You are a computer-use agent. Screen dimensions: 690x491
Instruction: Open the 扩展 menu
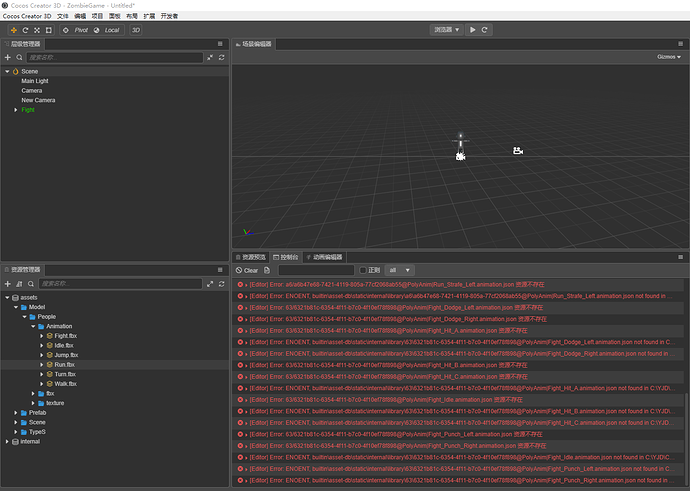pos(149,16)
